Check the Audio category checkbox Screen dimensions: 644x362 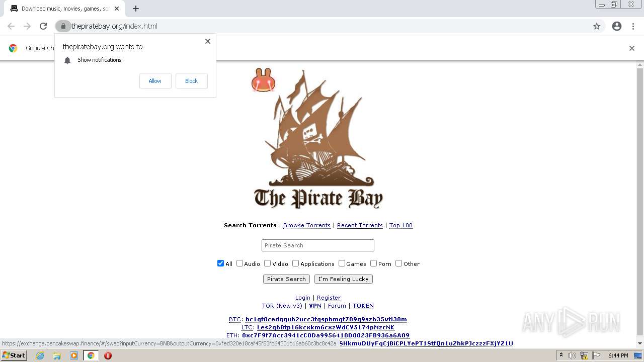click(239, 263)
